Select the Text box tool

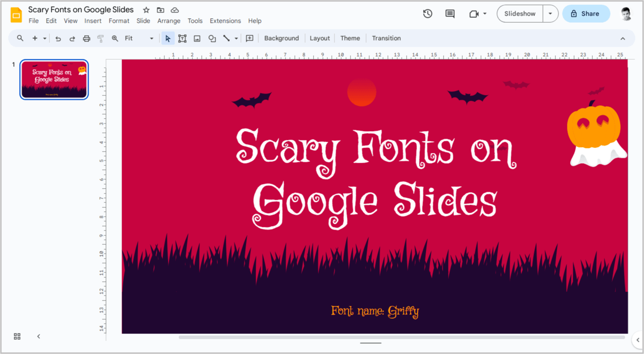click(182, 38)
